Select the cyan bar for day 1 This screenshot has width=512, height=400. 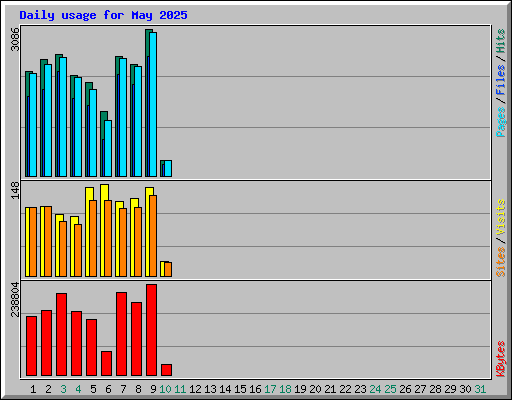point(33,125)
